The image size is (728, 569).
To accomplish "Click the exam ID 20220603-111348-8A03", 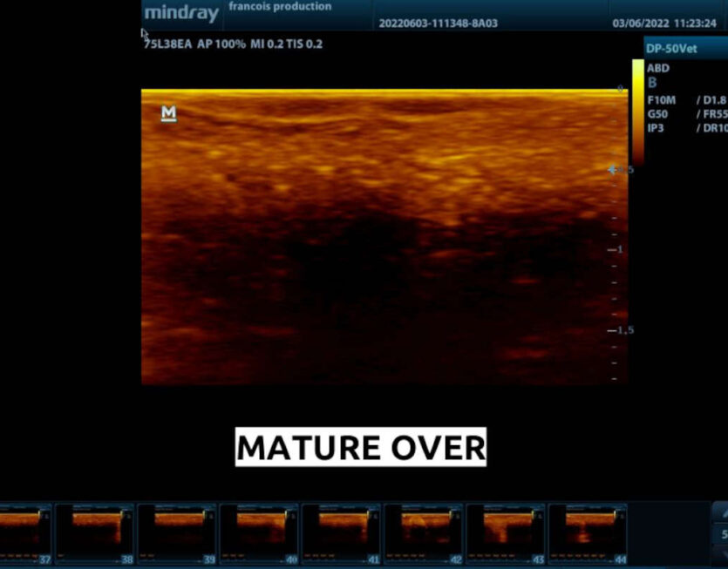I will tap(438, 24).
